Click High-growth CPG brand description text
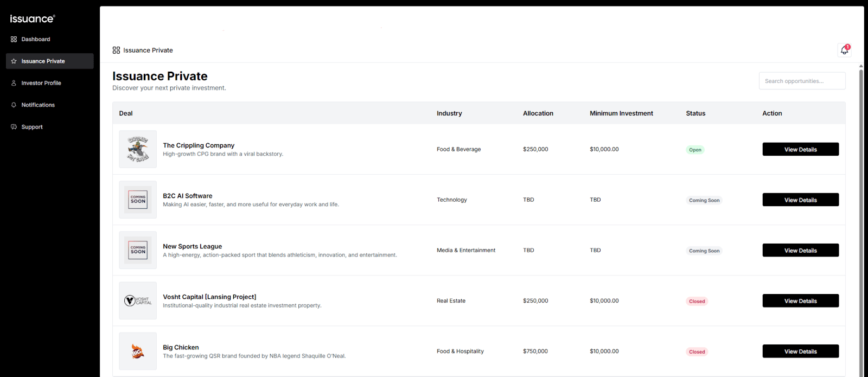Viewport: 868px width, 377px height. [x=223, y=154]
